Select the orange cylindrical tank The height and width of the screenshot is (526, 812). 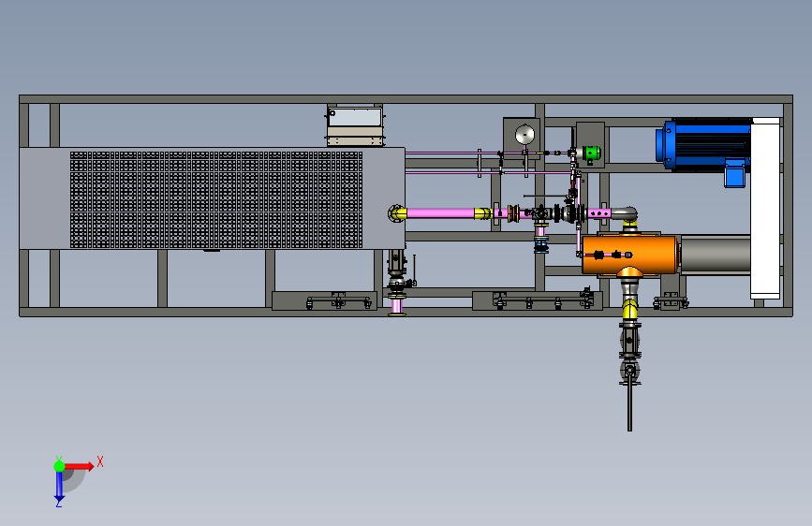(629, 255)
